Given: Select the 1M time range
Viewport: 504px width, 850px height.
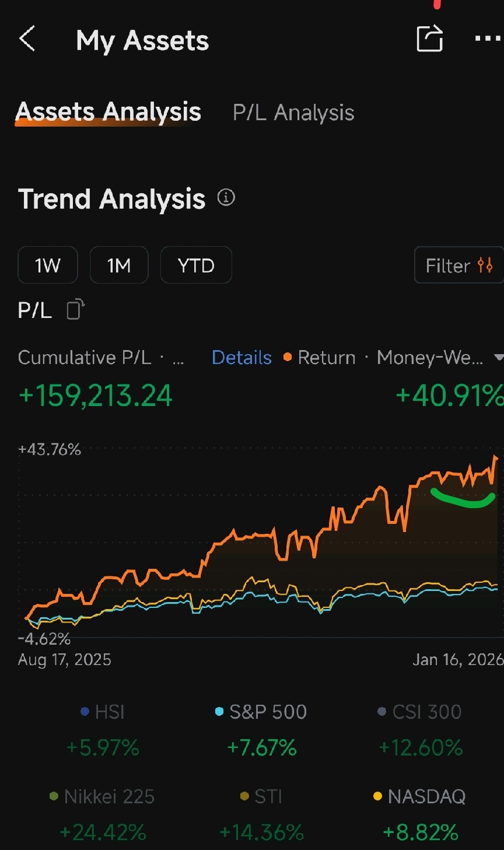Looking at the screenshot, I should 119,265.
